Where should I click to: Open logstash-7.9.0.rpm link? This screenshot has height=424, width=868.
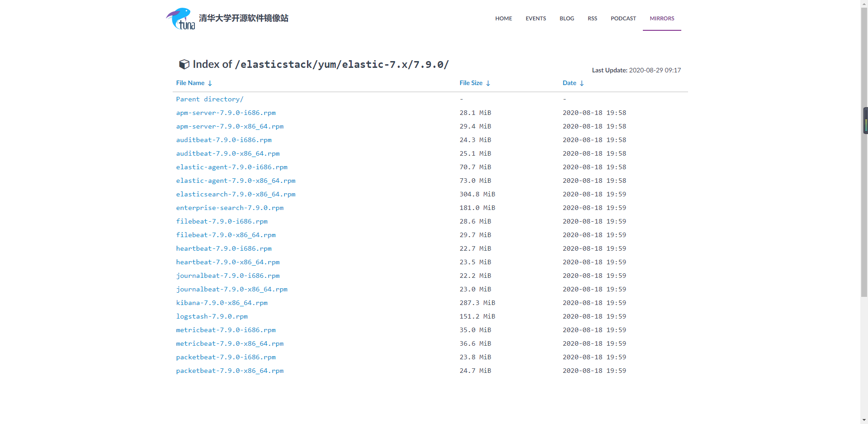tap(212, 316)
